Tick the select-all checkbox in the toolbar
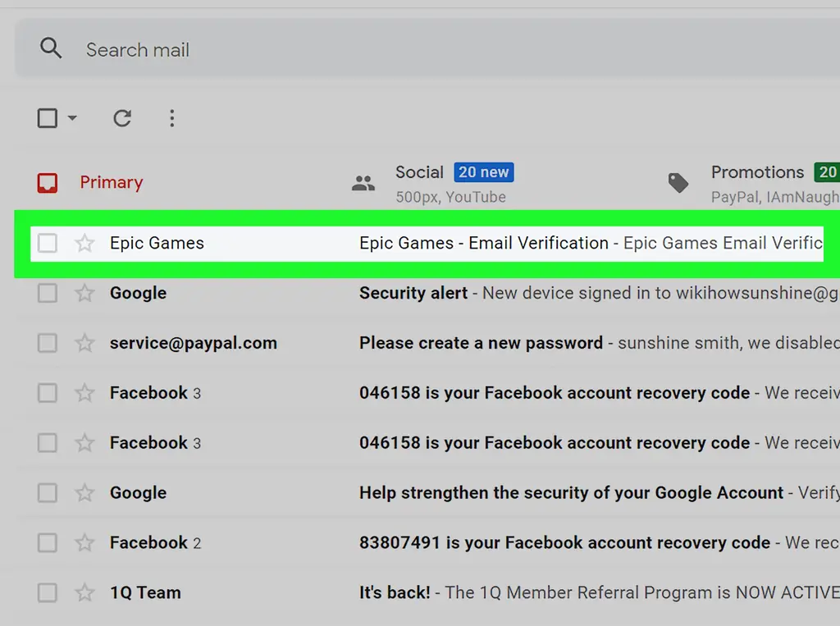The image size is (840, 626). point(48,118)
